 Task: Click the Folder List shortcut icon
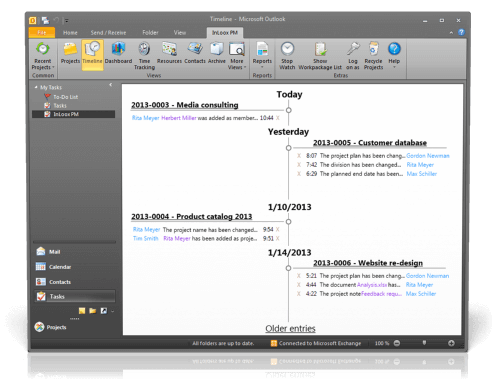(x=93, y=311)
